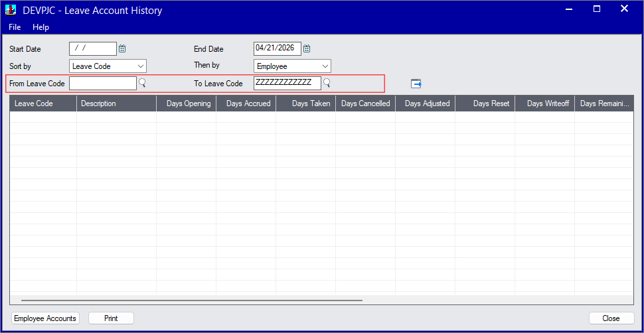
Task: Open the Start Date calendar picker
Action: click(122, 48)
